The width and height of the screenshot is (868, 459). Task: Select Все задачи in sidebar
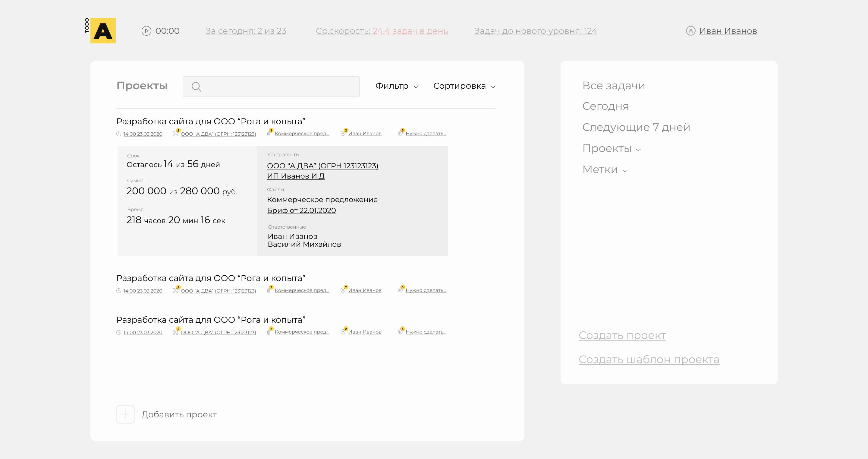(x=613, y=86)
